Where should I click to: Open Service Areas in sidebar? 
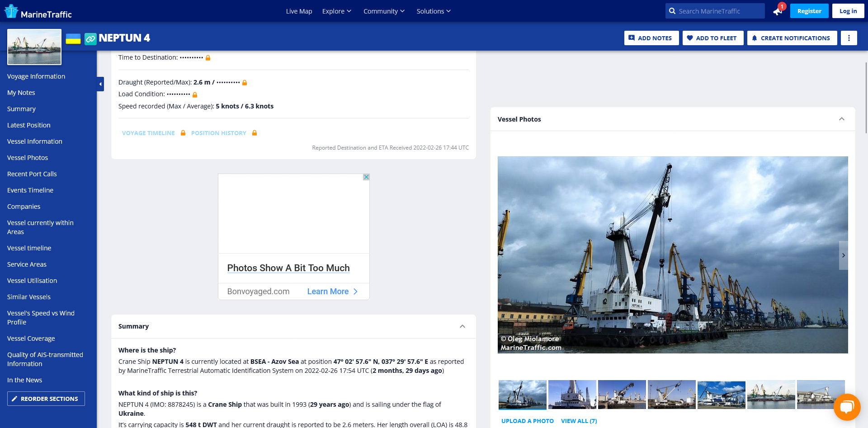pyautogui.click(x=27, y=264)
